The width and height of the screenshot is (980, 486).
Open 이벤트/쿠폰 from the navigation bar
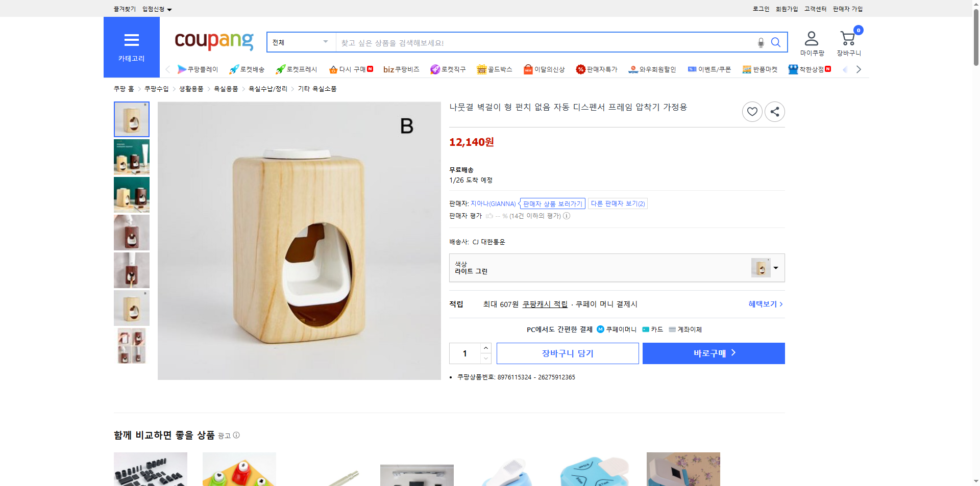coord(709,69)
